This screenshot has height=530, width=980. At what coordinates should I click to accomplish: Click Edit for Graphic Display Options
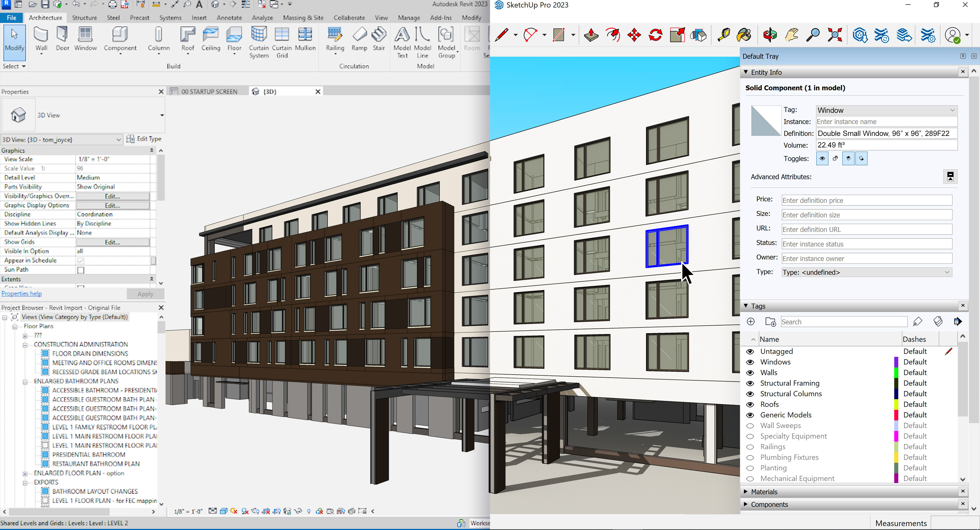(x=113, y=205)
